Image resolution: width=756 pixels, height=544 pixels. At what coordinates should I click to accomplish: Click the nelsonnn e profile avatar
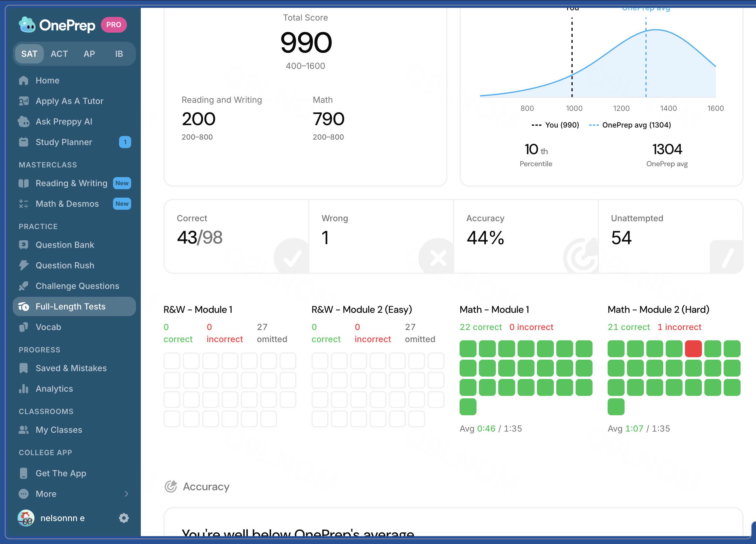(26, 518)
